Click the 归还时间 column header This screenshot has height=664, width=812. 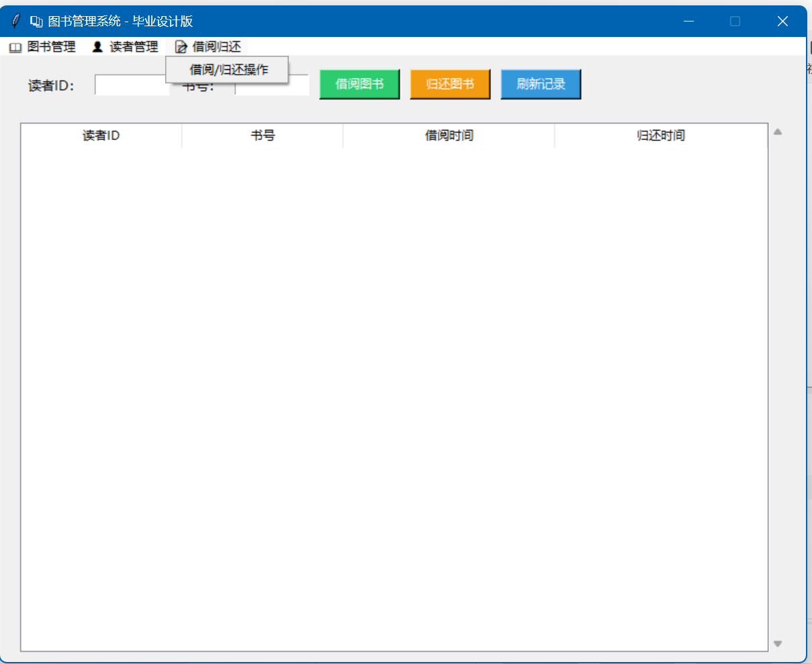[661, 136]
